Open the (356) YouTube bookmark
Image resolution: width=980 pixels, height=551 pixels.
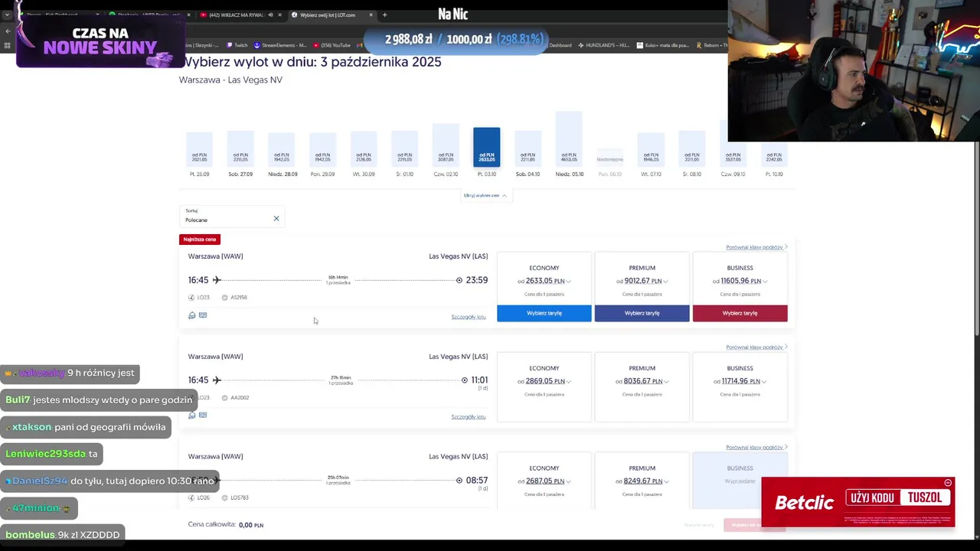[x=332, y=45]
